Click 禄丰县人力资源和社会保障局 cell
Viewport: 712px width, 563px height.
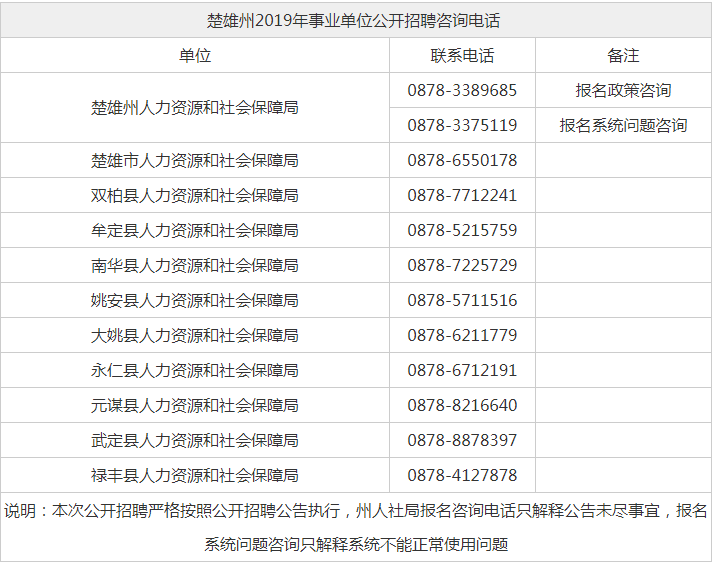pyautogui.click(x=195, y=475)
